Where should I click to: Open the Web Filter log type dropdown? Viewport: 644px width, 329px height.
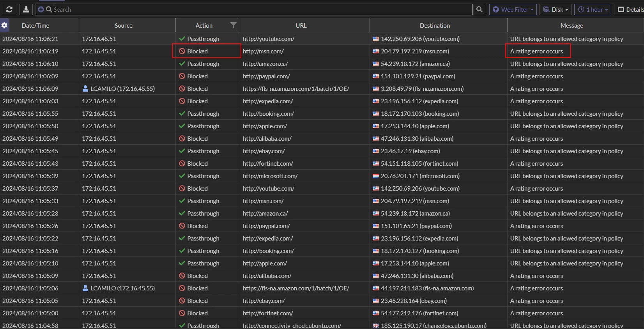(x=513, y=9)
